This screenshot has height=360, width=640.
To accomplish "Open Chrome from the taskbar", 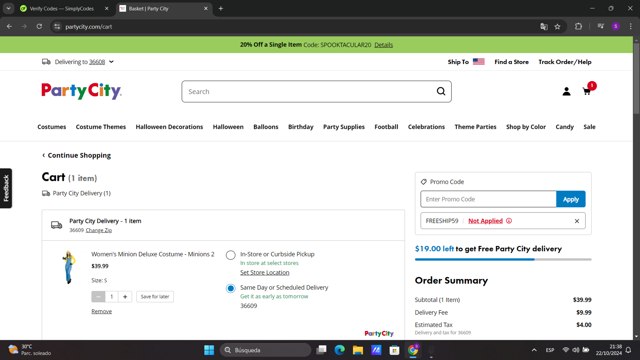I will pos(413,350).
